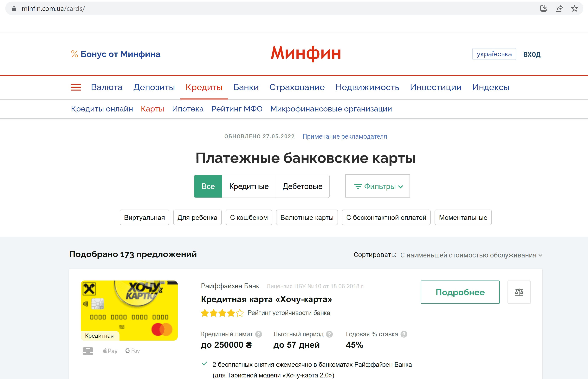Image resolution: width=588 pixels, height=379 pixels.
Task: Open the hamburger menu icon
Action: (76, 87)
